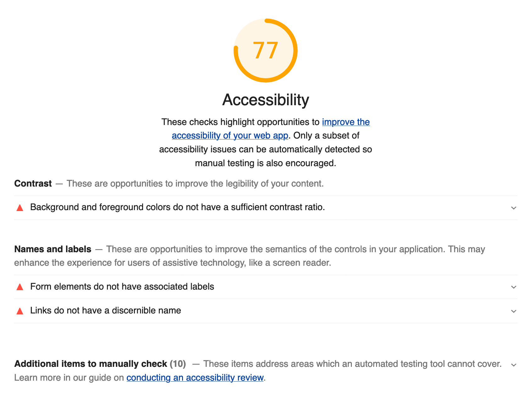Click the manual testing description text
This screenshot has height=397, width=532.
[266, 156]
